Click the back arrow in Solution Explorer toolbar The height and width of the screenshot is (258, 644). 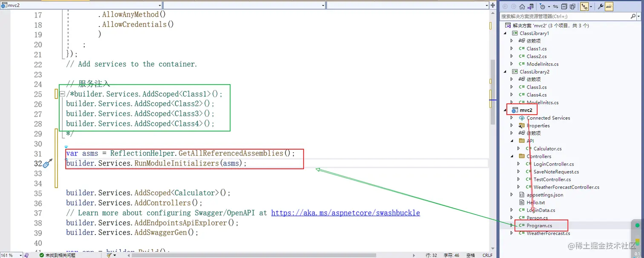coord(505,6)
